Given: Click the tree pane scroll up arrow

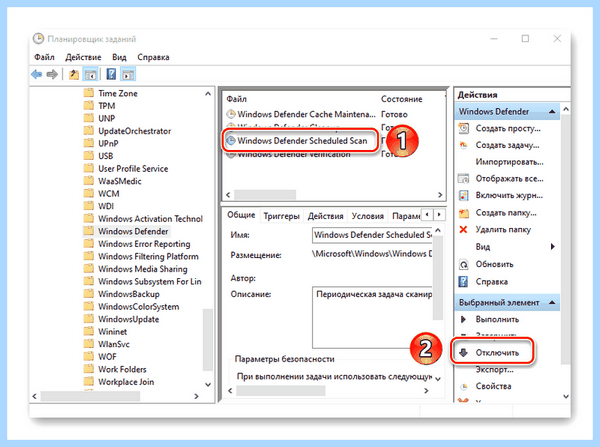Looking at the screenshot, I should [x=208, y=93].
